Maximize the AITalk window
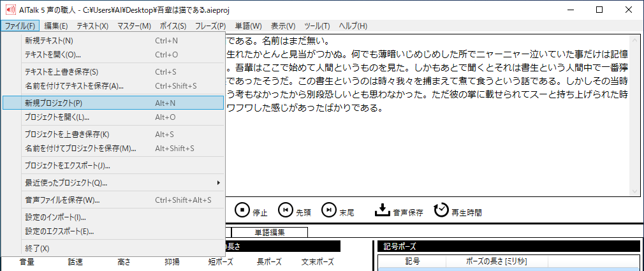This screenshot has width=644, height=271. [x=599, y=10]
